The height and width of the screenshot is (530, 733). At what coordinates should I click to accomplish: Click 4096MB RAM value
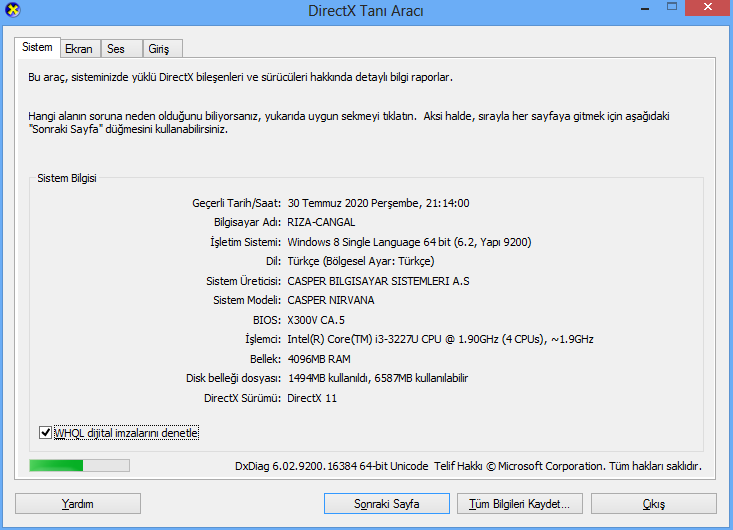tap(319, 359)
